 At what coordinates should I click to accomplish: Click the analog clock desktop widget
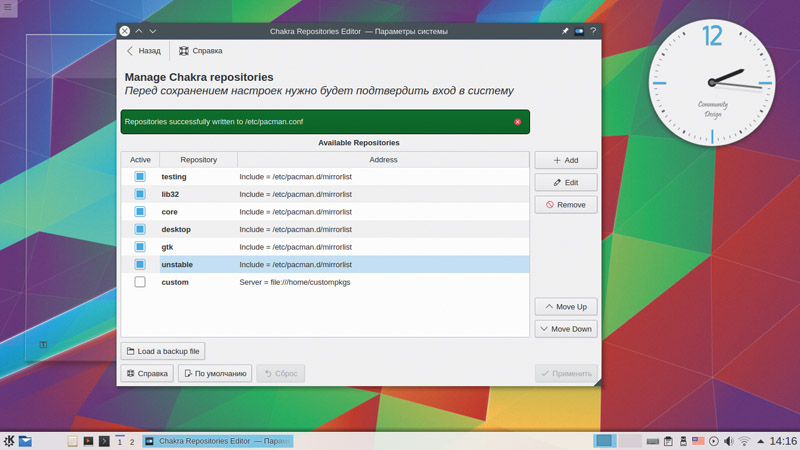pos(712,82)
